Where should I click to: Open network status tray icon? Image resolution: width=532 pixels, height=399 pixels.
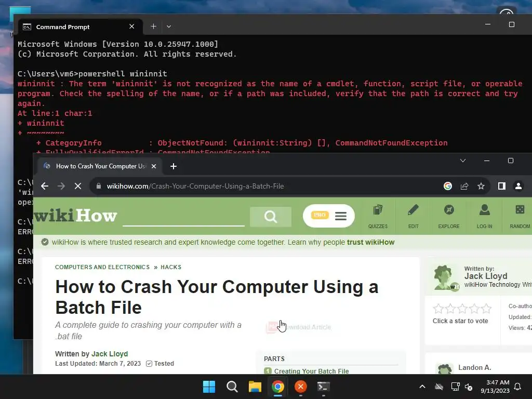click(x=455, y=387)
